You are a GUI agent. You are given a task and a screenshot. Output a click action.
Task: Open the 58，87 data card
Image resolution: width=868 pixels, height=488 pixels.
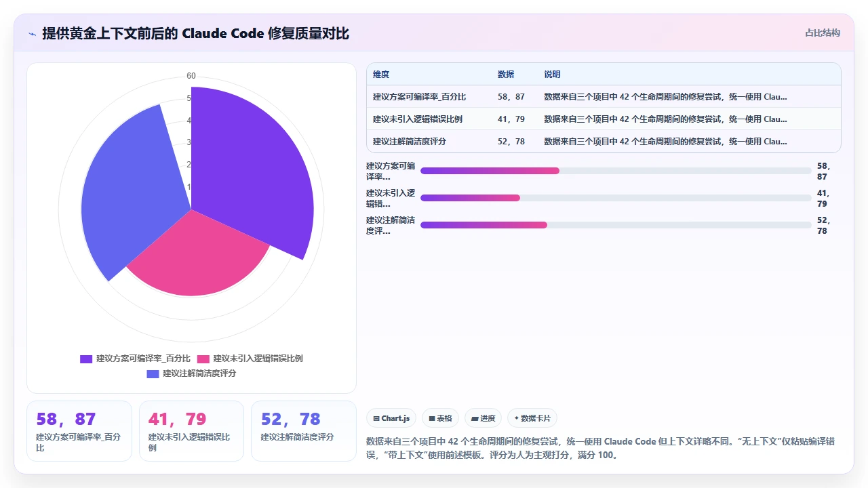tap(79, 431)
